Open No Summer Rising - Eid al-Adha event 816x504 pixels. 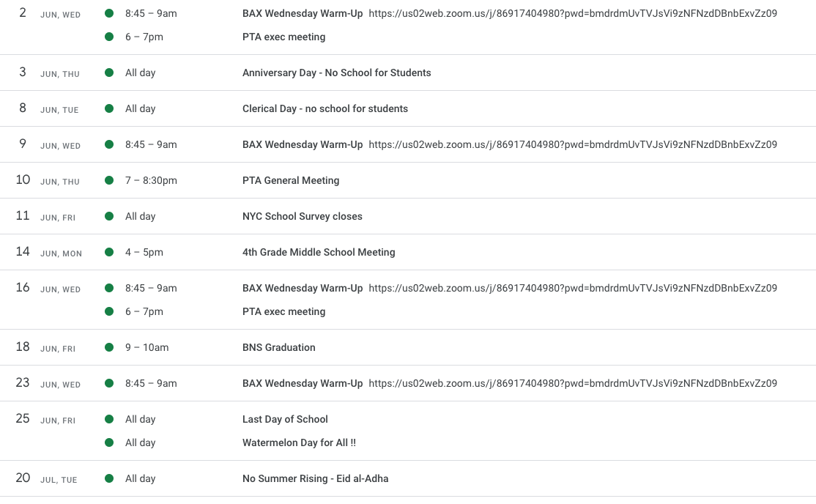tap(316, 478)
